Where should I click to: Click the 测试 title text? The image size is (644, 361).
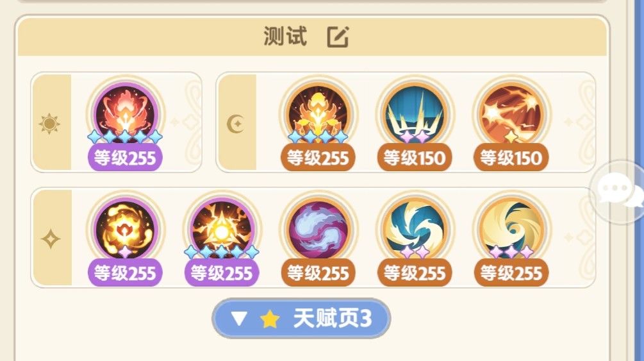pyautogui.click(x=285, y=36)
